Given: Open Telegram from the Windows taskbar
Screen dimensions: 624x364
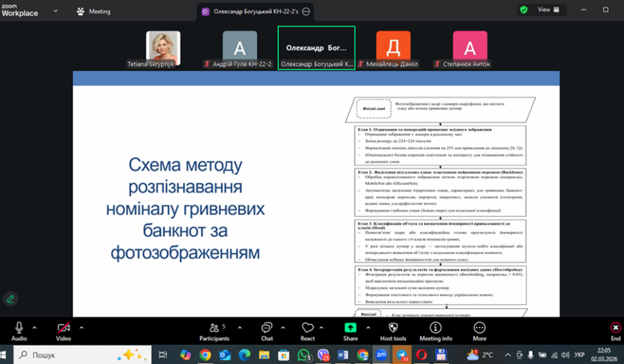Looking at the screenshot, I should click(x=402, y=354).
